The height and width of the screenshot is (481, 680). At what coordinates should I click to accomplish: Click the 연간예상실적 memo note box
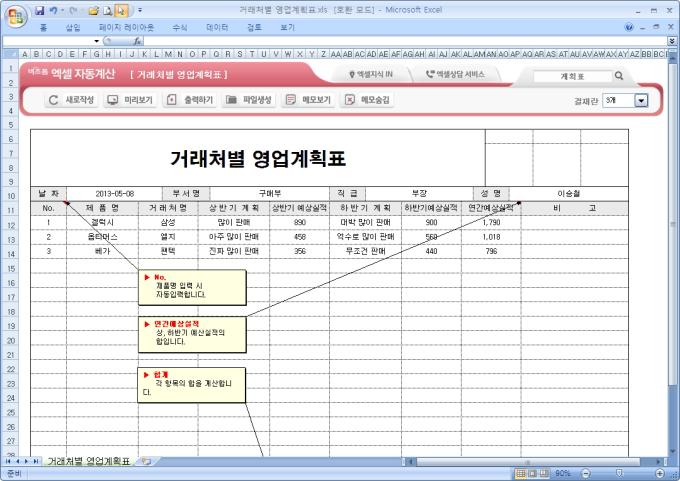[x=192, y=334]
